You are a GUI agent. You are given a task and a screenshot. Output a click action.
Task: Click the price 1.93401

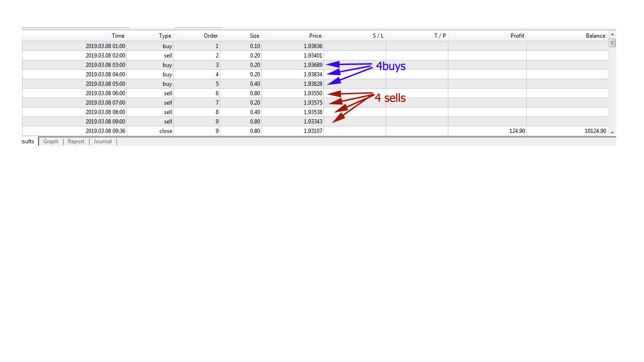coord(313,56)
